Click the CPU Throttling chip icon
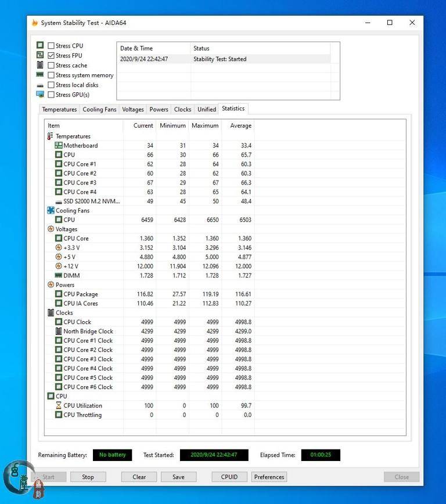 point(59,415)
